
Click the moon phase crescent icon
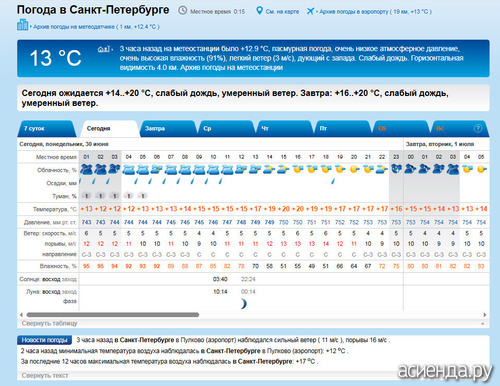tap(244, 304)
